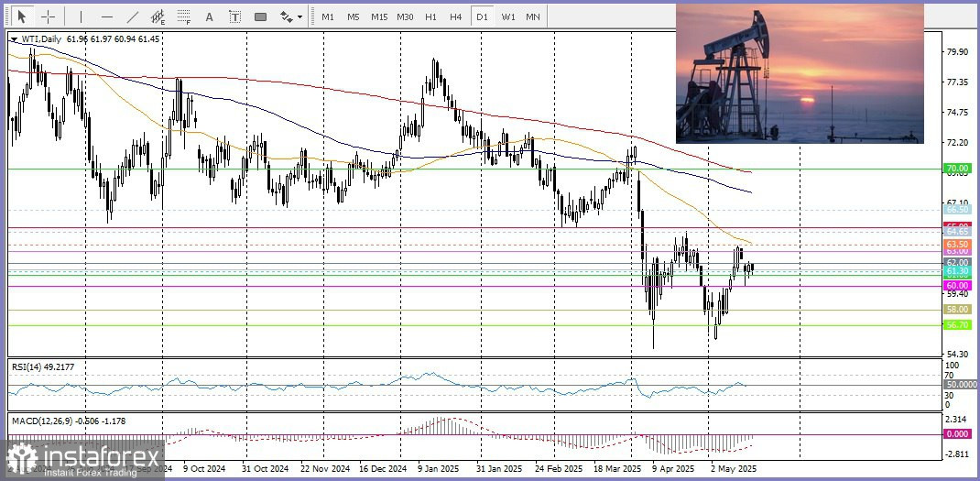Click the '9 Apr 2025' date label
The image size is (980, 481).
(673, 468)
